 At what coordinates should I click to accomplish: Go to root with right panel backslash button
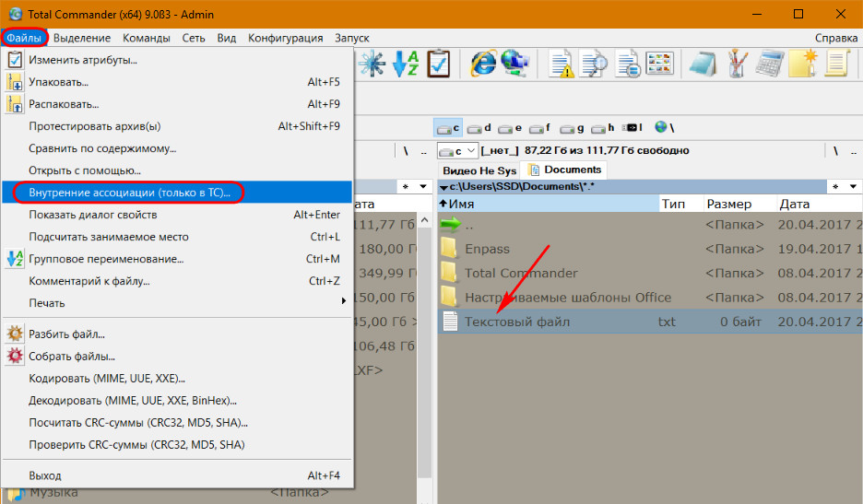tap(835, 151)
